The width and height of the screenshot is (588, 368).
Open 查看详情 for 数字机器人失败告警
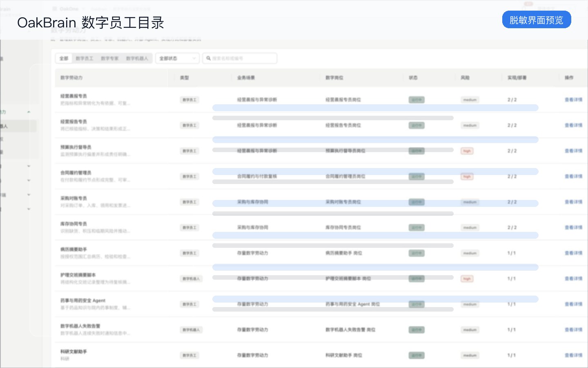pyautogui.click(x=574, y=330)
